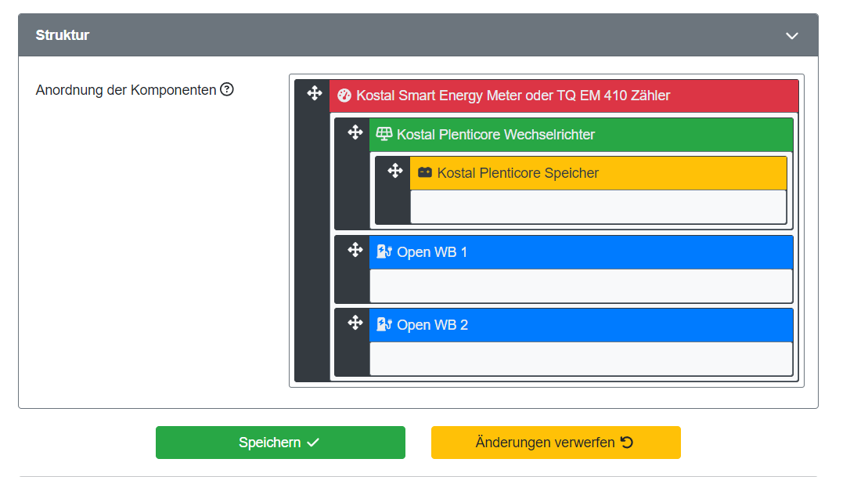Image resolution: width=868 pixels, height=477 pixels.
Task: Click move handle of Open WB 2
Action: [355, 323]
